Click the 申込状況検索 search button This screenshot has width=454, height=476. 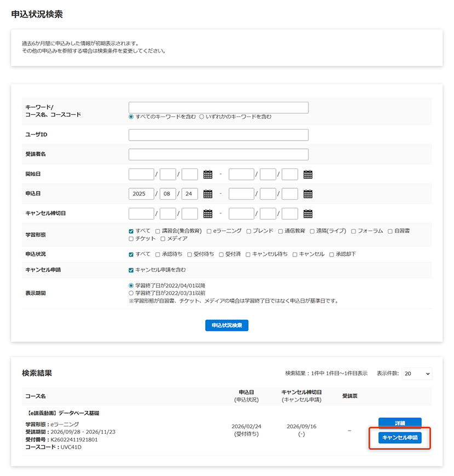(227, 326)
